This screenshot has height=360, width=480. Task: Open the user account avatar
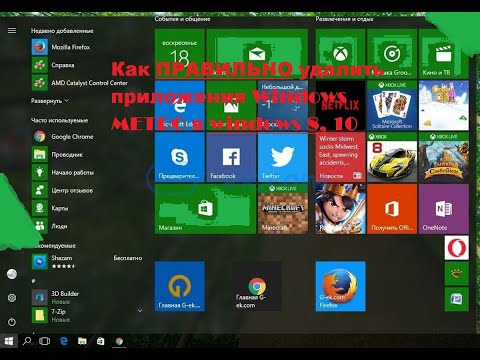click(x=12, y=274)
